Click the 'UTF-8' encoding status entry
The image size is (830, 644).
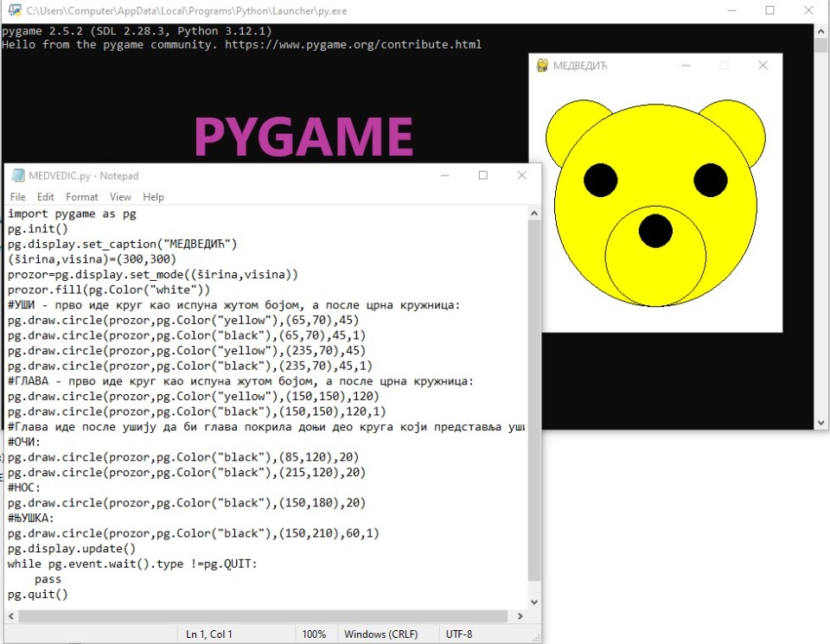[x=459, y=634]
